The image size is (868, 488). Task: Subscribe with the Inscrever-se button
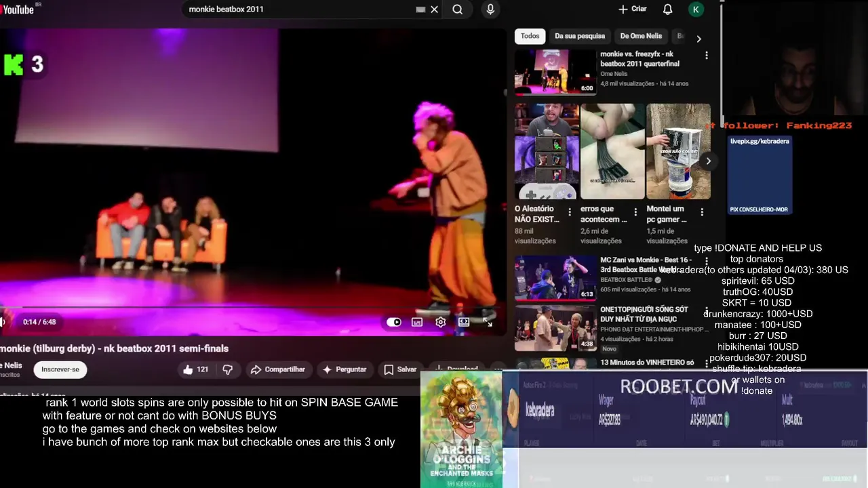[60, 369]
